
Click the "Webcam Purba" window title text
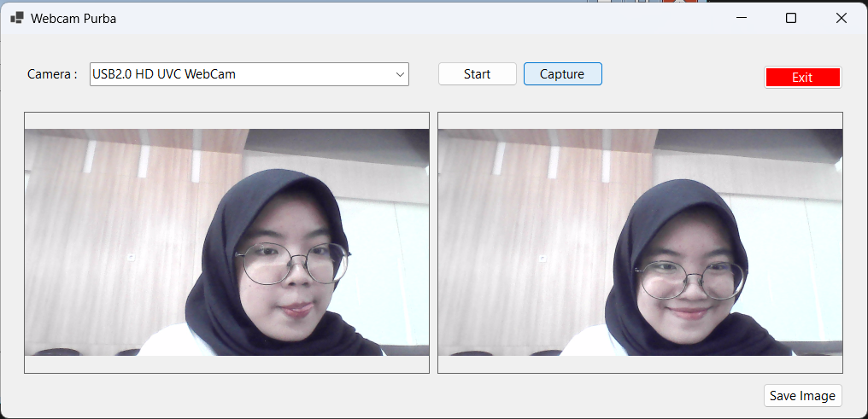pyautogui.click(x=73, y=18)
